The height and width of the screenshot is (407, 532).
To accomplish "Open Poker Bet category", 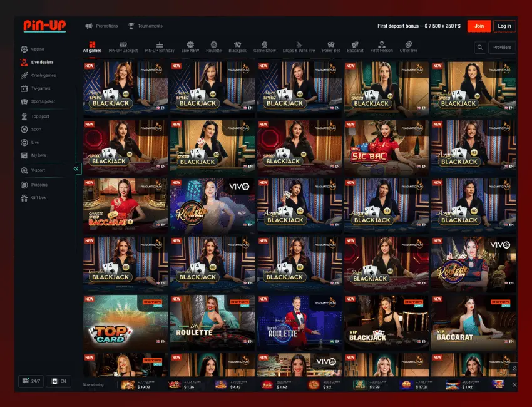I will pyautogui.click(x=331, y=47).
